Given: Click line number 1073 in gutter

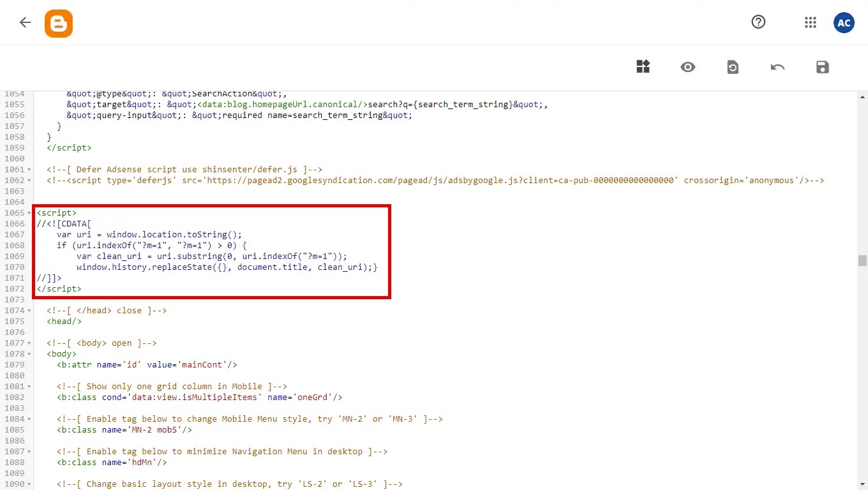Looking at the screenshot, I should tap(14, 299).
